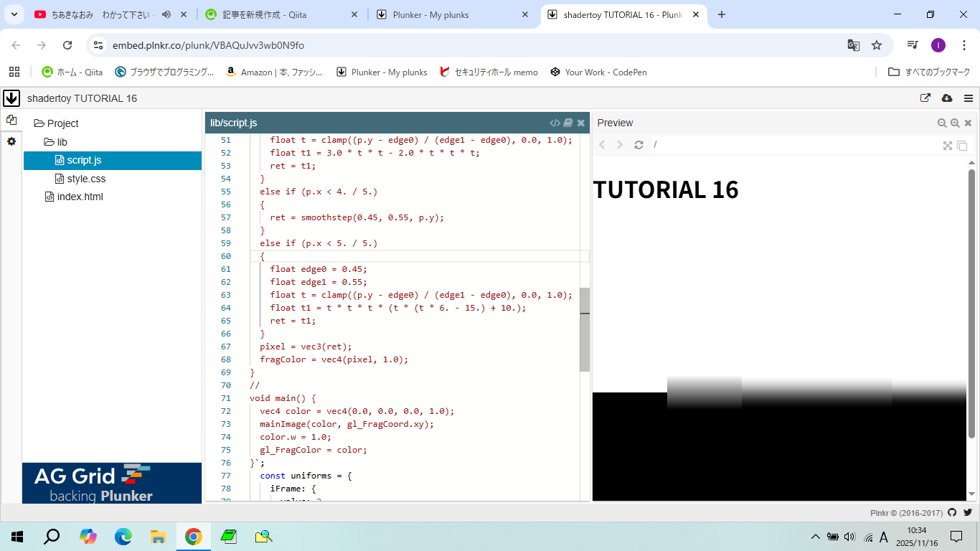This screenshot has height=551, width=980.
Task: Click the preview vertical scrollbar
Action: [x=972, y=303]
